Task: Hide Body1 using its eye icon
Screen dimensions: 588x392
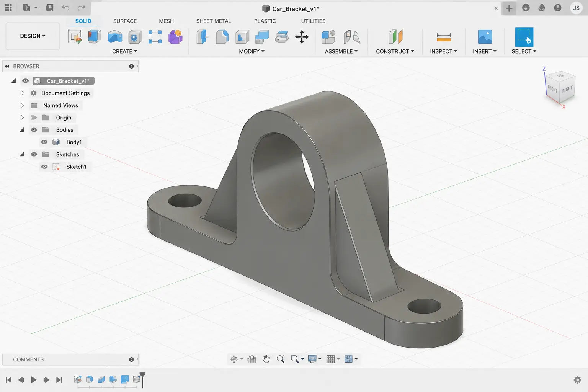Action: click(x=44, y=142)
